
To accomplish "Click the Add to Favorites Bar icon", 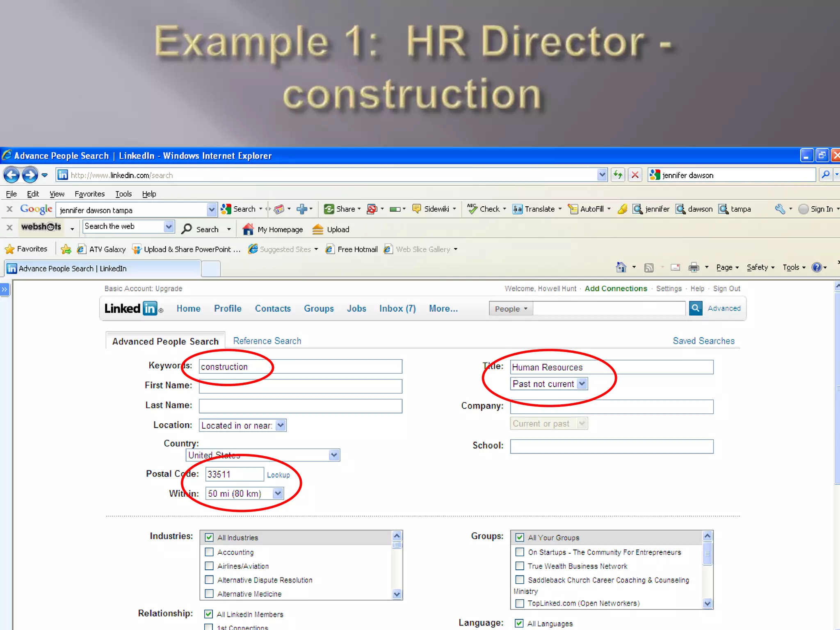I will (x=66, y=249).
